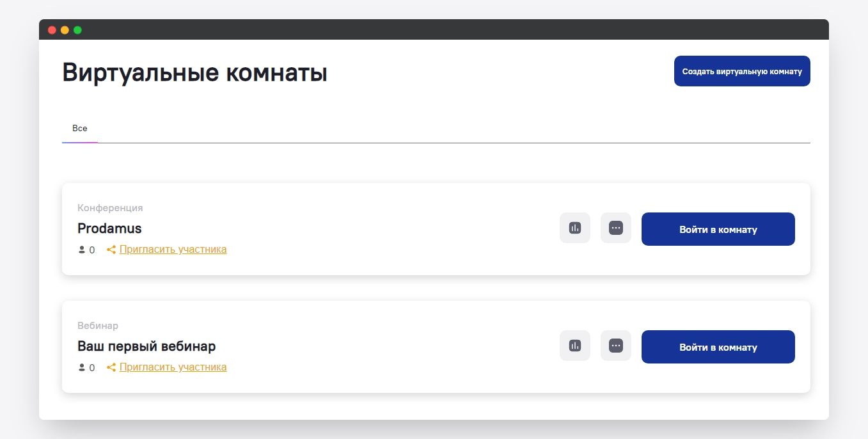The width and height of the screenshot is (868, 439).
Task: Open three-dots menu for Ваш первый вебинар
Action: point(615,346)
